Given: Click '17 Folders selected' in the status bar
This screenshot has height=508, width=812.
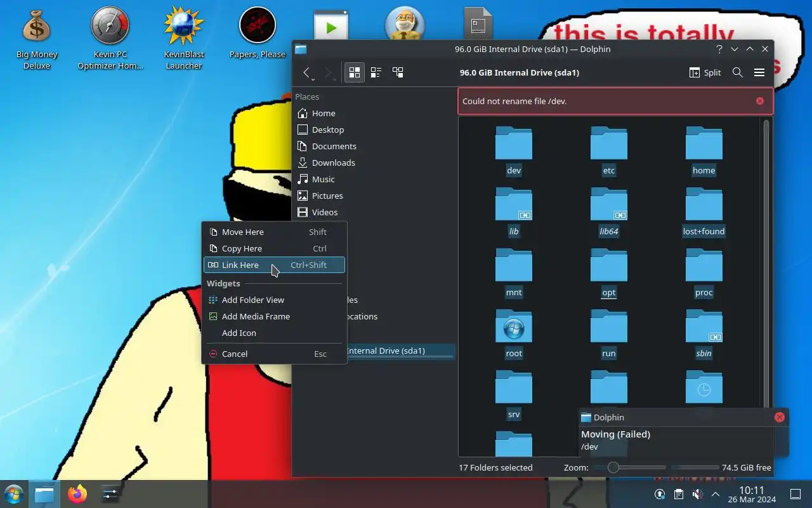Looking at the screenshot, I should click(495, 467).
